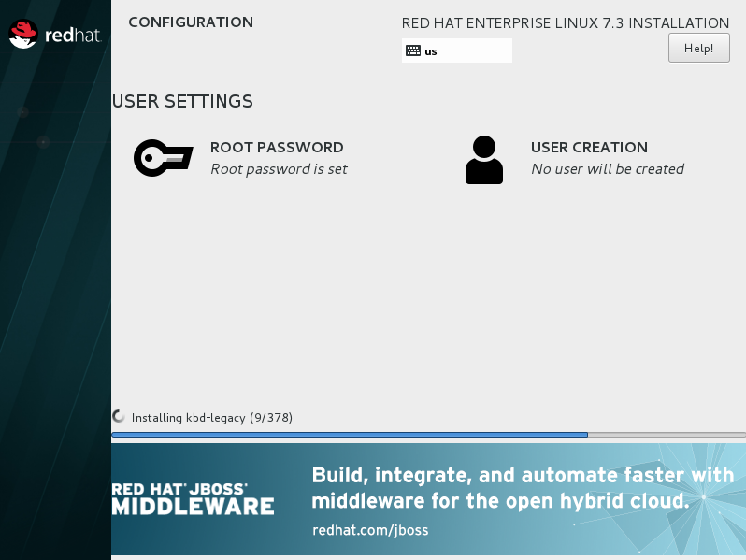Click the installation spinner icon
Viewport: 746px width, 560px height.
click(x=119, y=416)
